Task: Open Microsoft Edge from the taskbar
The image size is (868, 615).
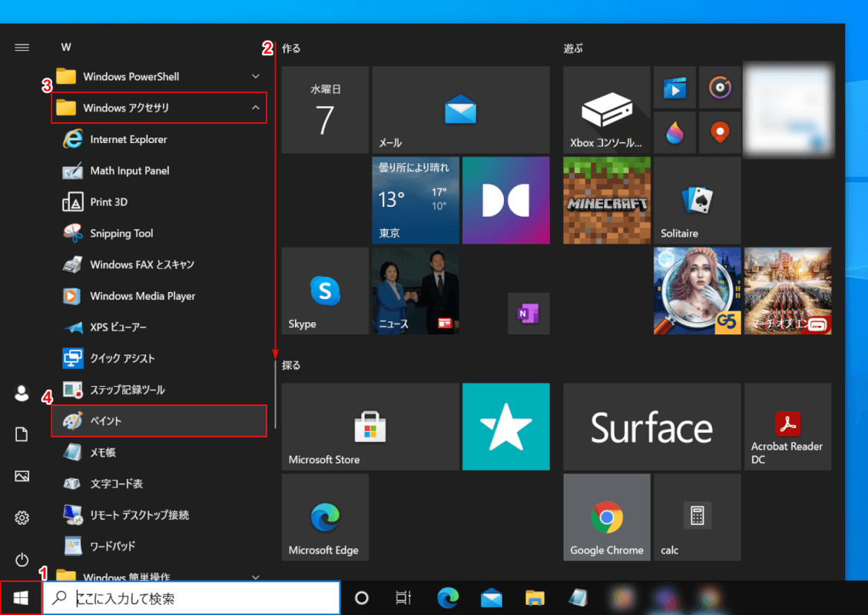Action: click(x=447, y=597)
